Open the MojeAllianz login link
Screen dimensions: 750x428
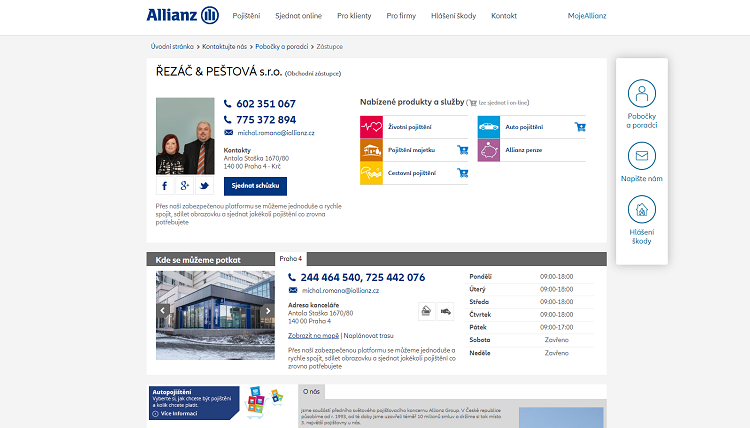[x=587, y=16]
